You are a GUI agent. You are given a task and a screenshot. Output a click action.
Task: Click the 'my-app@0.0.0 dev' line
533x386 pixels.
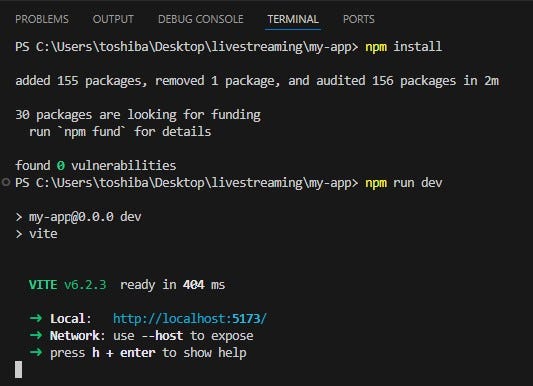click(x=78, y=217)
